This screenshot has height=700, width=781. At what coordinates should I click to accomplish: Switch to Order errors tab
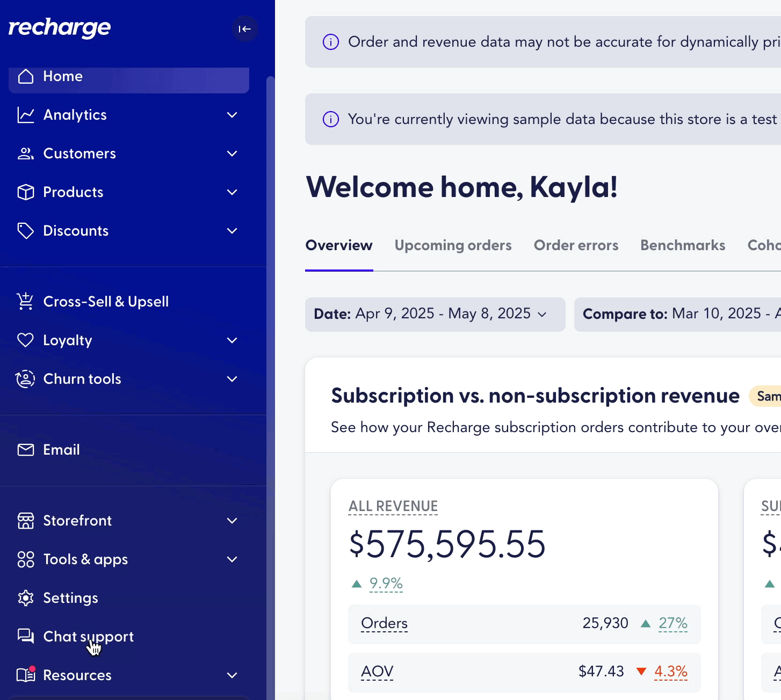point(576,245)
